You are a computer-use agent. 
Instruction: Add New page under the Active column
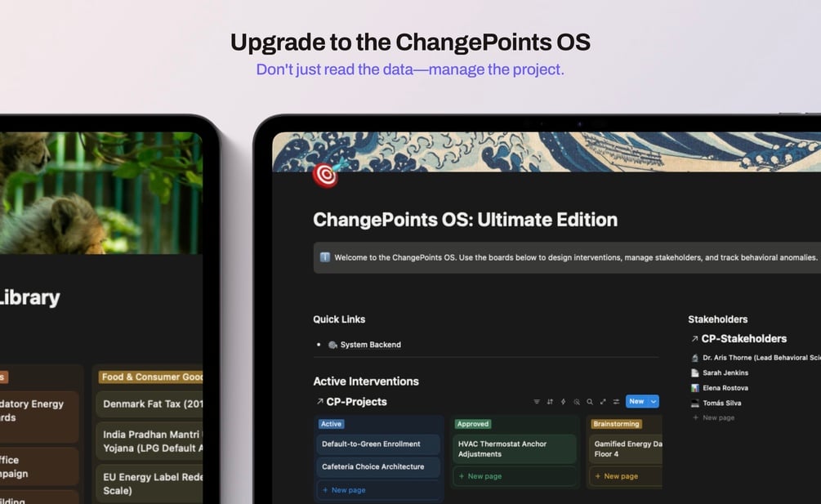click(x=378, y=490)
